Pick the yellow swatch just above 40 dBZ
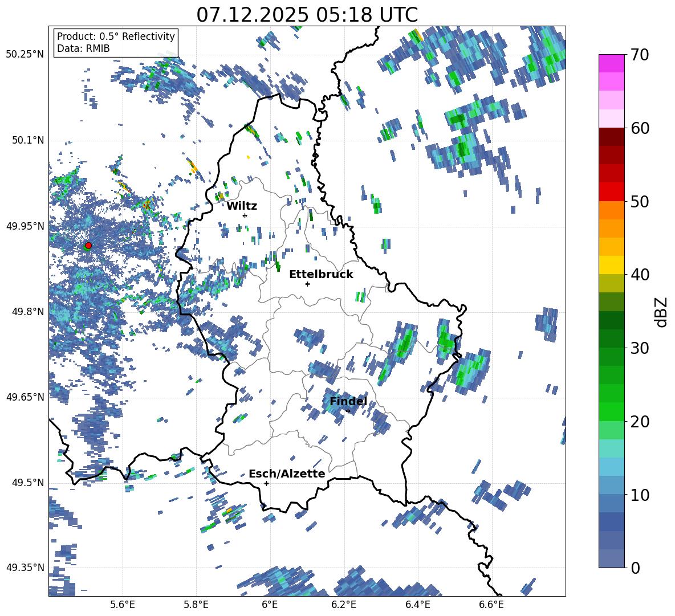Viewport: 675px width, 616px height. coord(612,265)
